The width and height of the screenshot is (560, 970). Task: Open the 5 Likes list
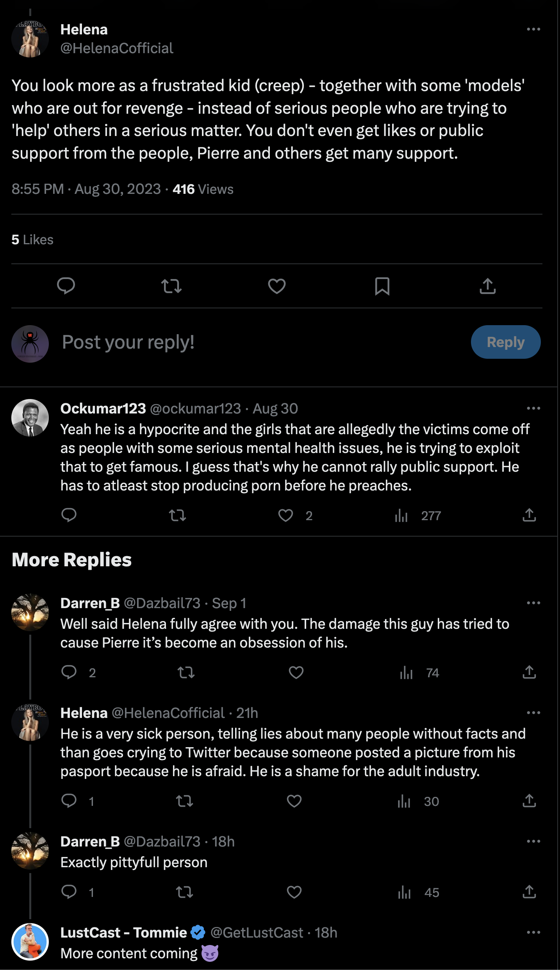tap(32, 240)
